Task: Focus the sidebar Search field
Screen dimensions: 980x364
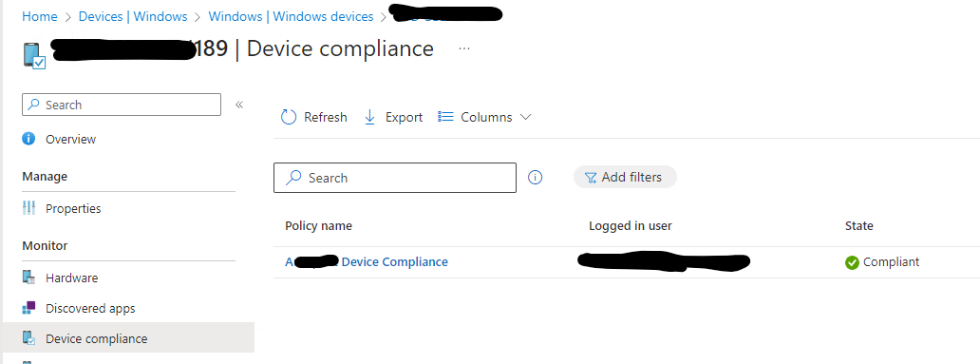Action: point(122,105)
